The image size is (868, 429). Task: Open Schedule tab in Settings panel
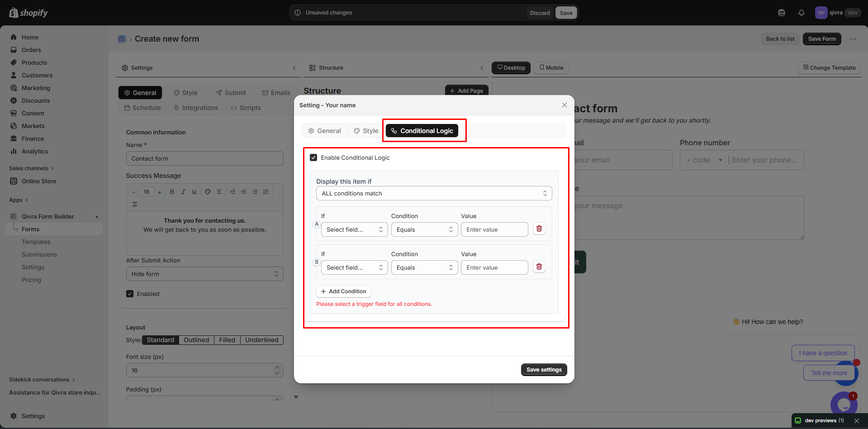pyautogui.click(x=142, y=108)
